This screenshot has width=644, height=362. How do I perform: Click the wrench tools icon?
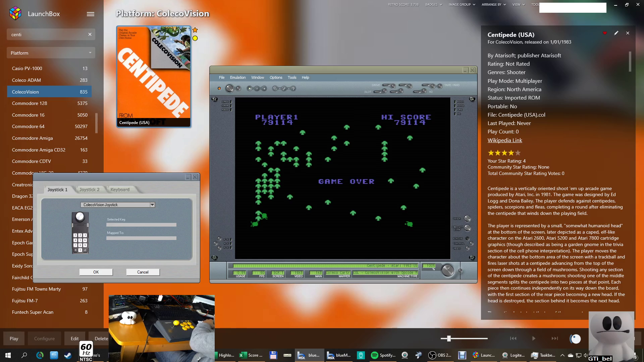284,88
